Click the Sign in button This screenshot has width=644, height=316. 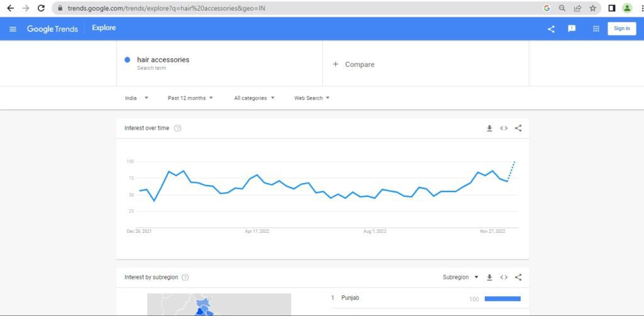621,28
